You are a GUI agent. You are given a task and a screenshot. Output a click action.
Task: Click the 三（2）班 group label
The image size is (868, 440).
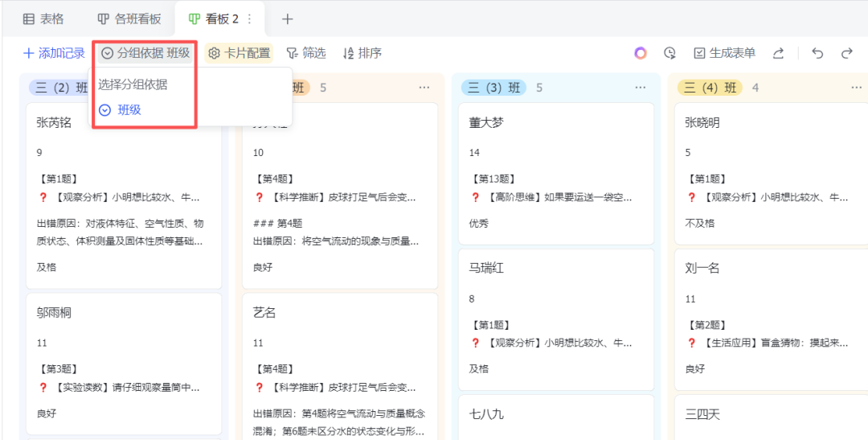point(58,88)
